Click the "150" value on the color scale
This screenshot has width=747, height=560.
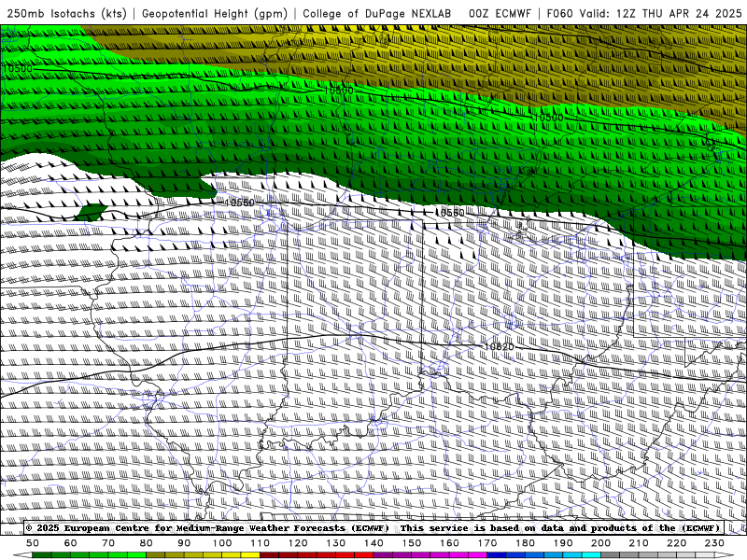pyautogui.click(x=412, y=543)
